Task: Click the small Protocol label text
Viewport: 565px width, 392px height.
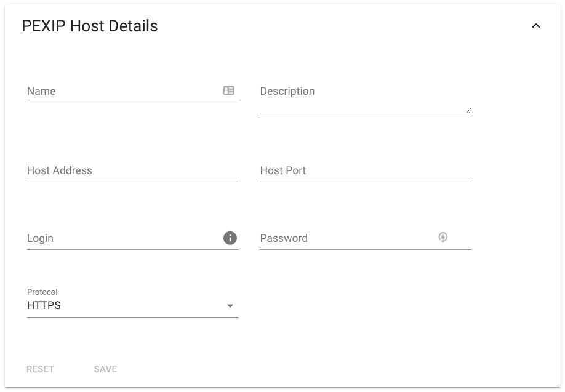Action: [x=42, y=292]
